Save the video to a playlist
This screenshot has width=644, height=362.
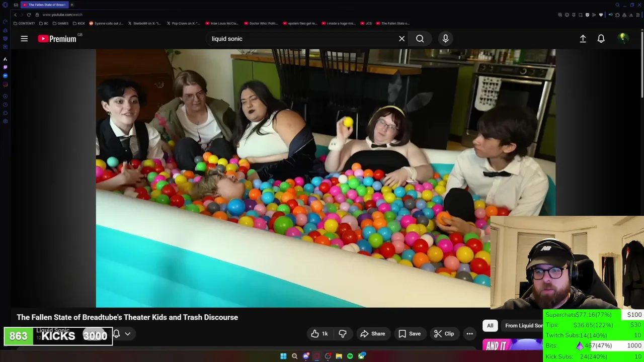409,334
